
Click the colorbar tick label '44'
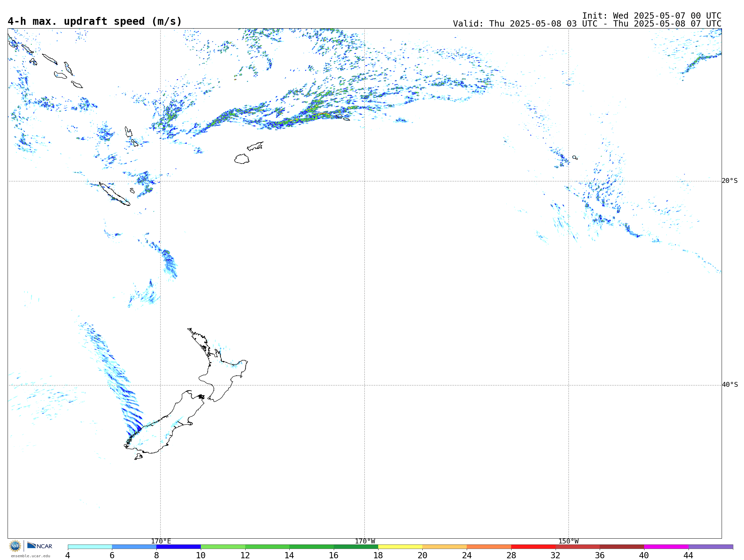(688, 555)
